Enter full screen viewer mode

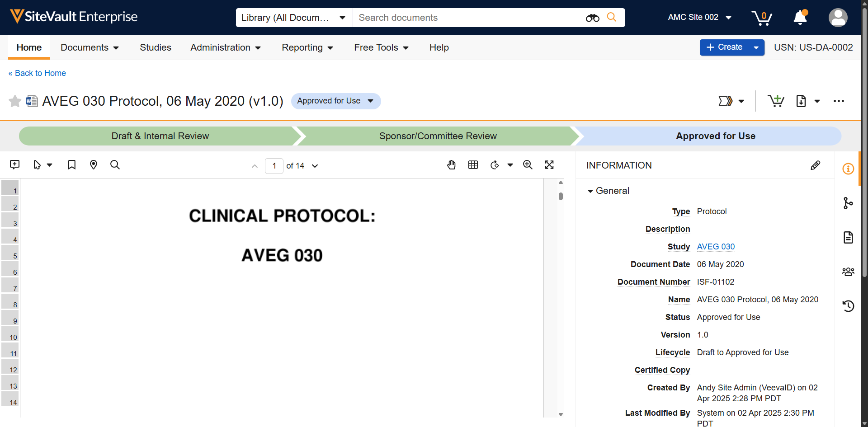549,165
